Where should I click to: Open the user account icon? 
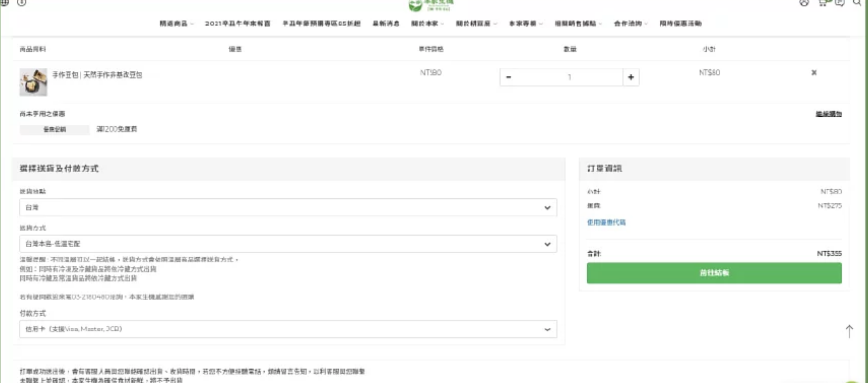click(804, 3)
